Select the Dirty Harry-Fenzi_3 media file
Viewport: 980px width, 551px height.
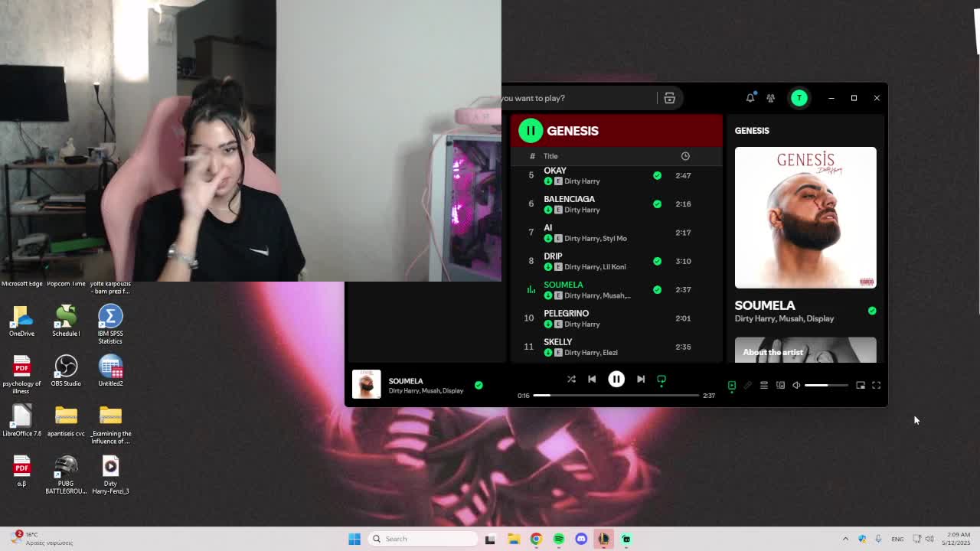(110, 475)
